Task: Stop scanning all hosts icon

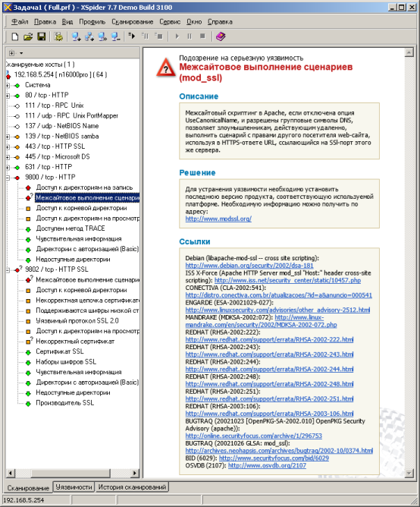Action: (x=158, y=36)
